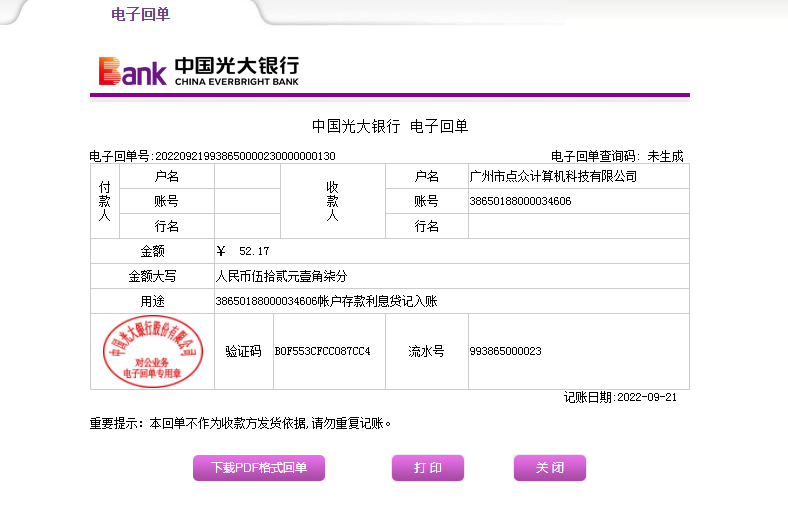This screenshot has height=514, width=788.
Task: Select the 电子回单 tab
Action: click(140, 14)
